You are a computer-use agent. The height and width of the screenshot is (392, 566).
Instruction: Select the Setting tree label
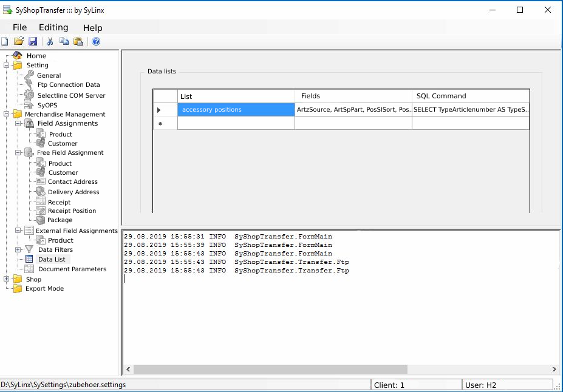(x=37, y=65)
